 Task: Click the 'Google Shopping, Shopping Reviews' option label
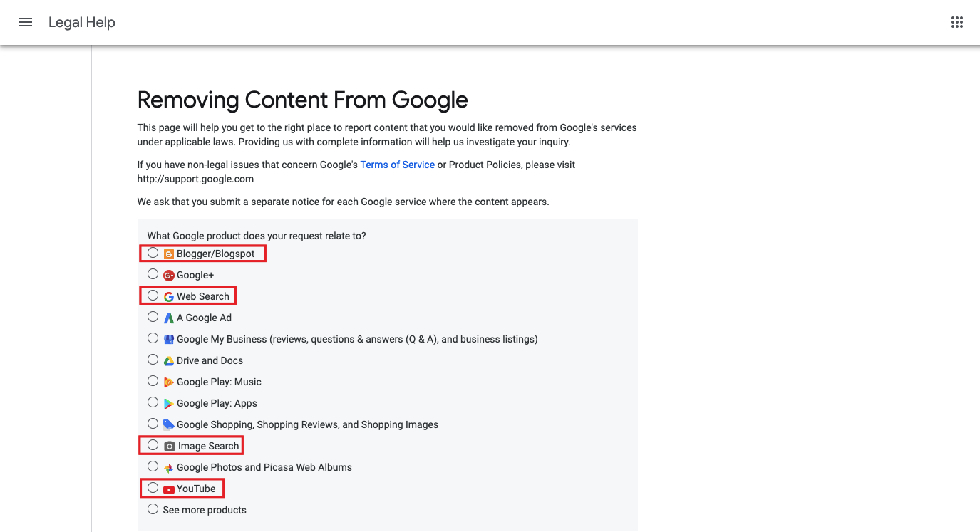(308, 424)
